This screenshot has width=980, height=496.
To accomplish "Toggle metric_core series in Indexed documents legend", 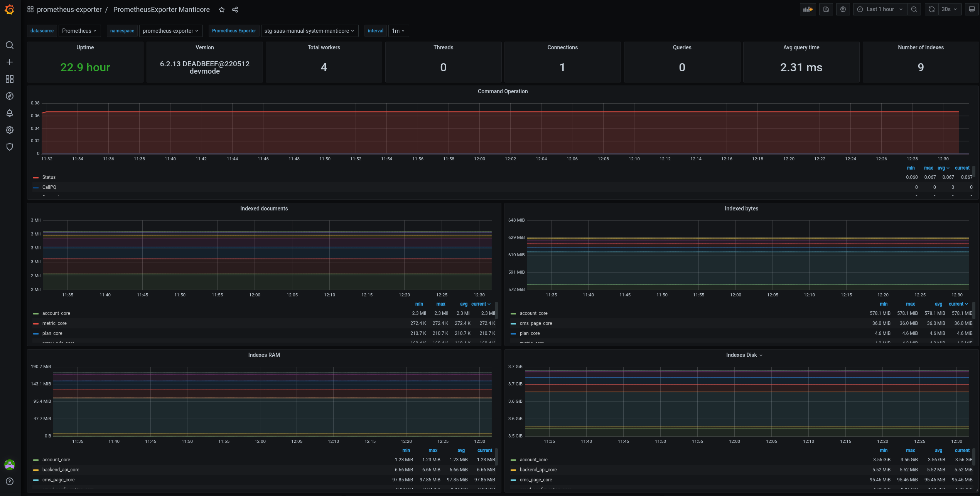I will point(54,323).
